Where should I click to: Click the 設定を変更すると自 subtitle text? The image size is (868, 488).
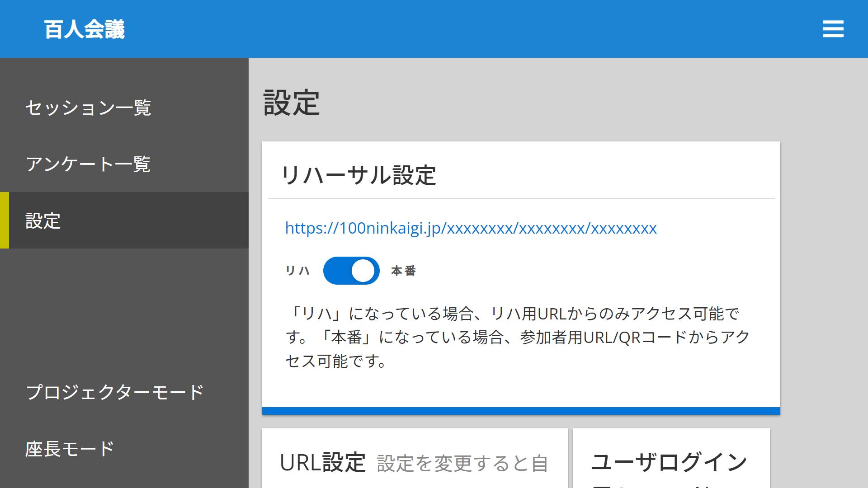[x=462, y=464]
